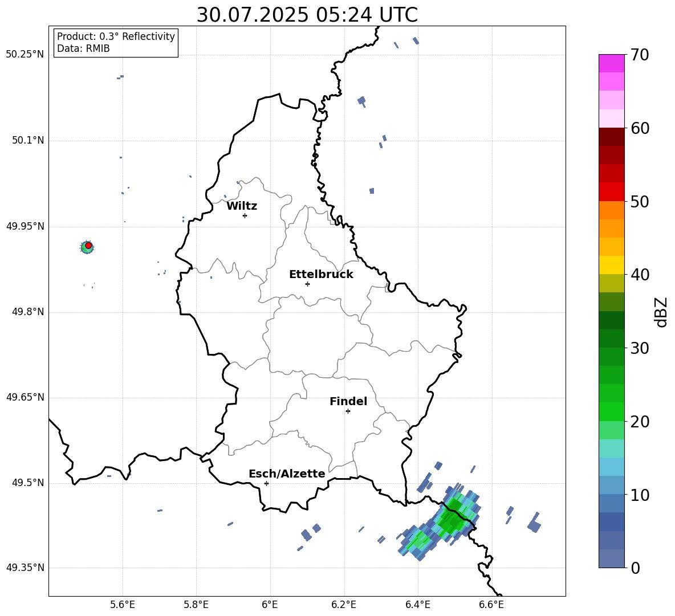Click the Findel city label
Image resolution: width=675 pixels, height=616 pixels.
[348, 401]
